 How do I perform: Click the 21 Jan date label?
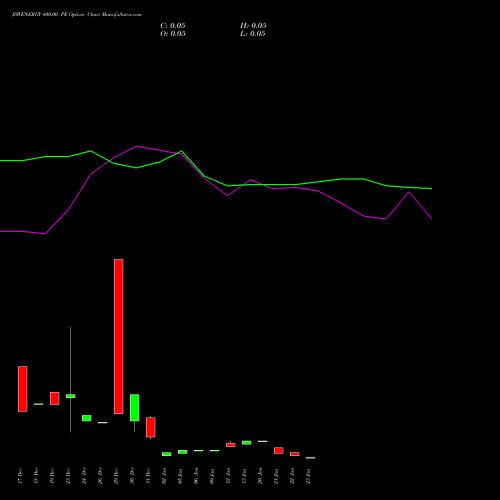[x=276, y=476]
